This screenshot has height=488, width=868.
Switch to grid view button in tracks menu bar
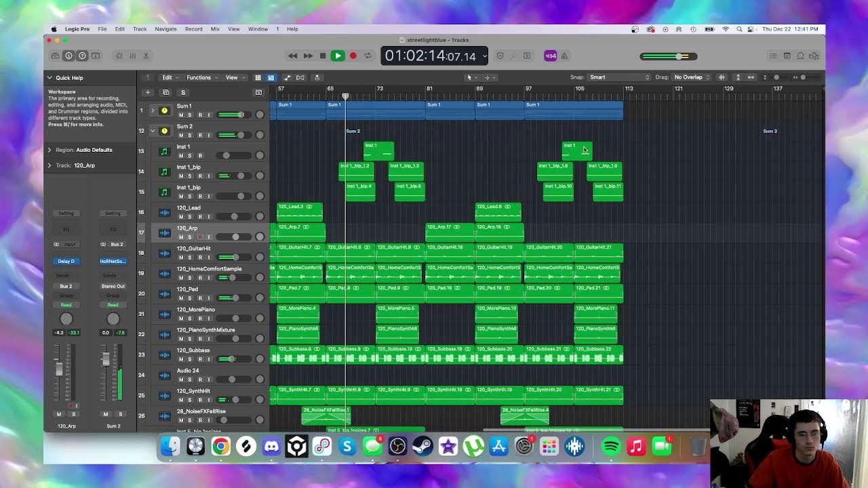click(258, 77)
